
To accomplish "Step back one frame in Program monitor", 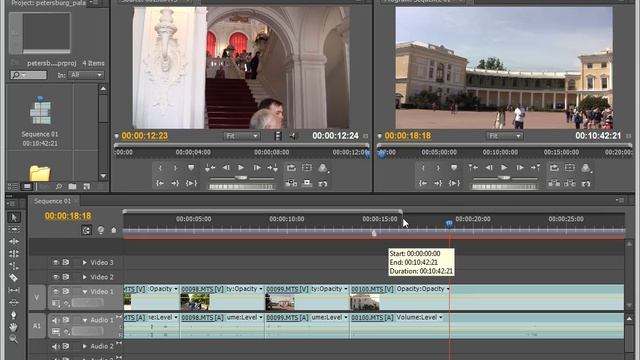I will 489,168.
